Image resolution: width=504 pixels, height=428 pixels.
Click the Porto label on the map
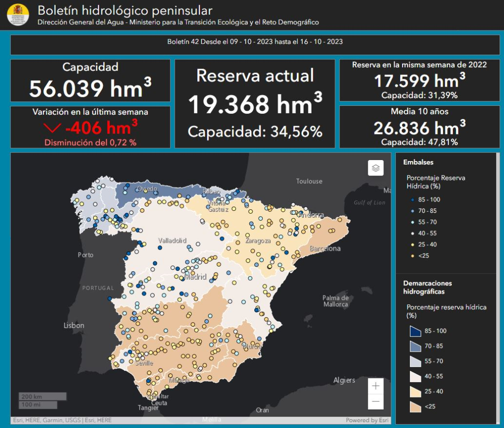(86, 255)
